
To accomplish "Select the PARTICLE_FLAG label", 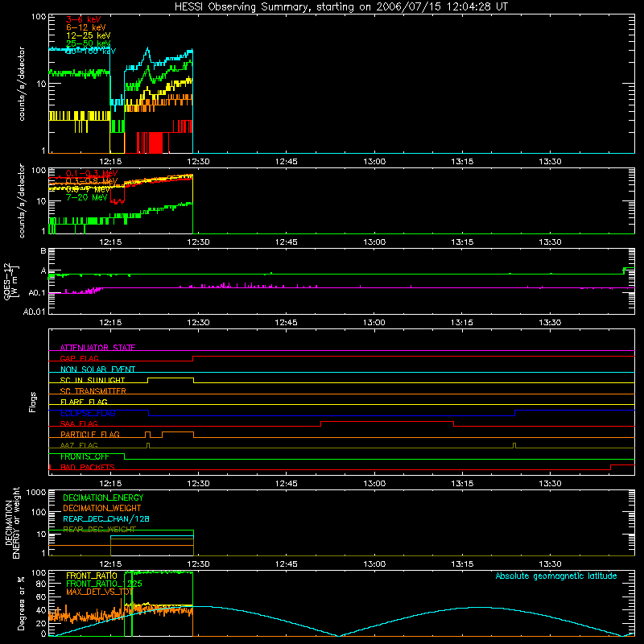I will pos(90,434).
